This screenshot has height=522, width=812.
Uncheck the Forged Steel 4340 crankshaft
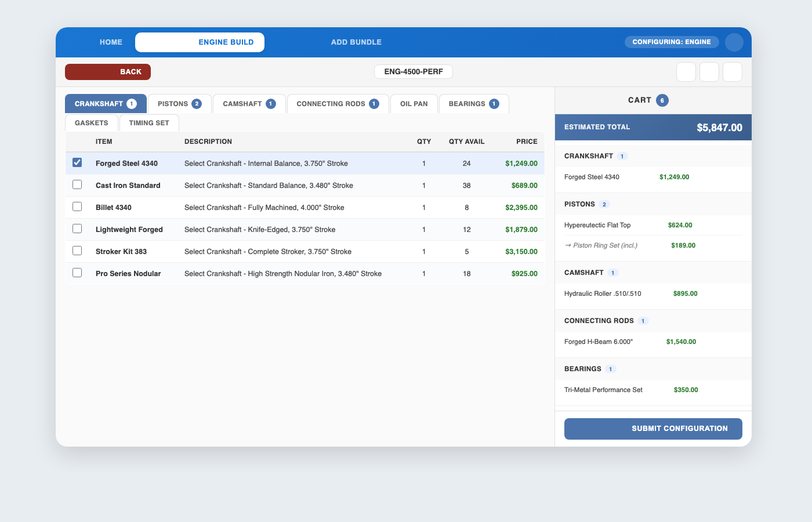[77, 162]
